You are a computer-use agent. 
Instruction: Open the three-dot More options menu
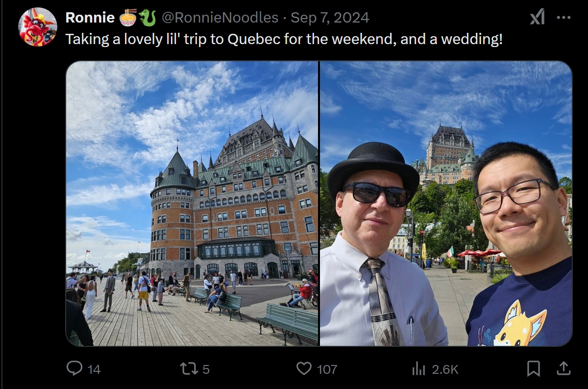click(x=564, y=18)
